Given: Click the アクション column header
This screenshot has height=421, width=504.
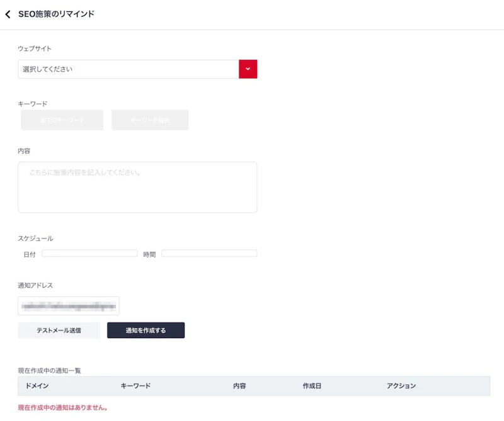Looking at the screenshot, I should tap(401, 386).
